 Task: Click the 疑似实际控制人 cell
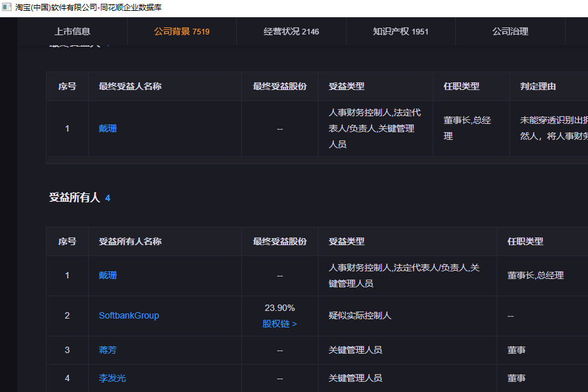click(x=359, y=315)
